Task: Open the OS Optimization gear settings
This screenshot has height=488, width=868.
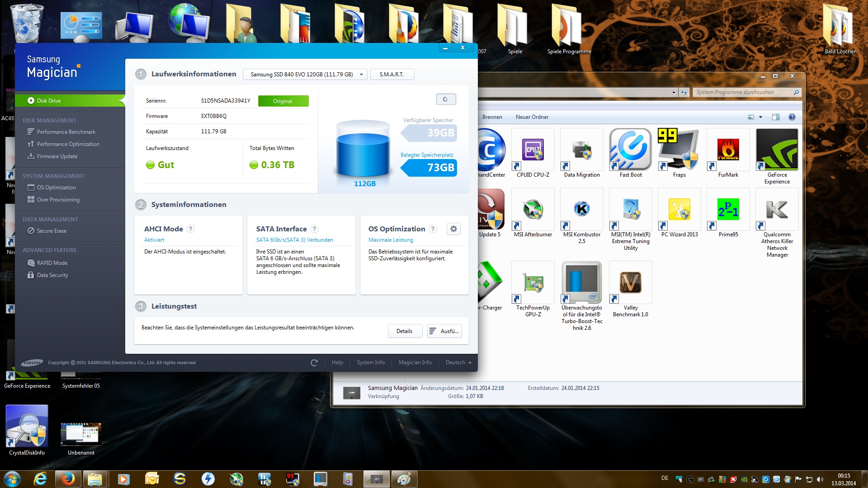Action: 453,229
